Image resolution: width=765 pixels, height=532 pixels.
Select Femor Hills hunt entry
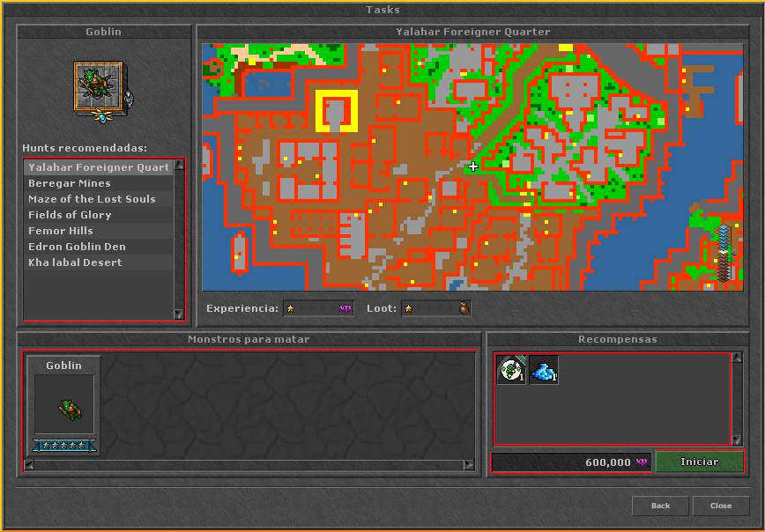pos(99,231)
